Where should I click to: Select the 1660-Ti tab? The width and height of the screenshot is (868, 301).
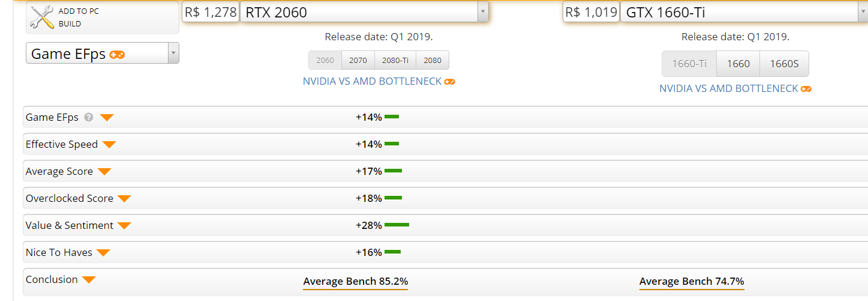(x=689, y=64)
